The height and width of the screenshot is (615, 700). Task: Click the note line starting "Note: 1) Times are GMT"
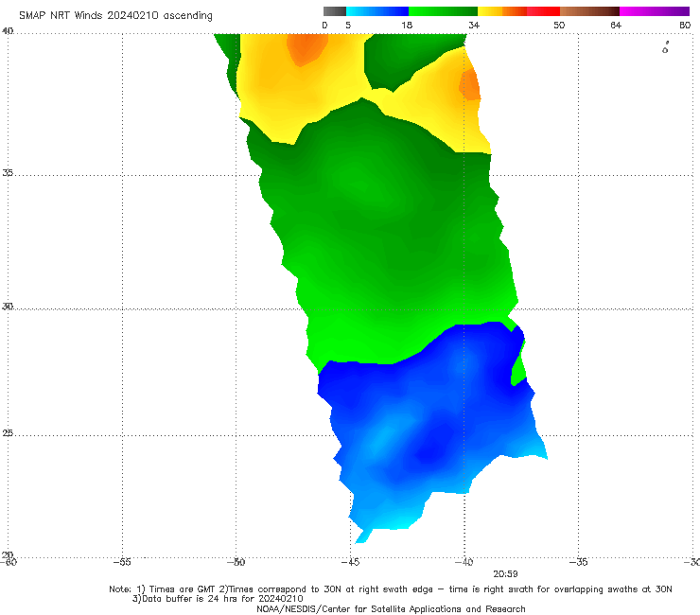click(x=390, y=589)
